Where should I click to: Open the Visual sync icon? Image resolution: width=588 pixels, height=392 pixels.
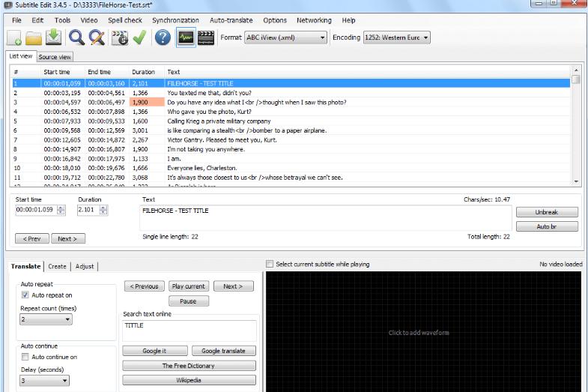120,37
